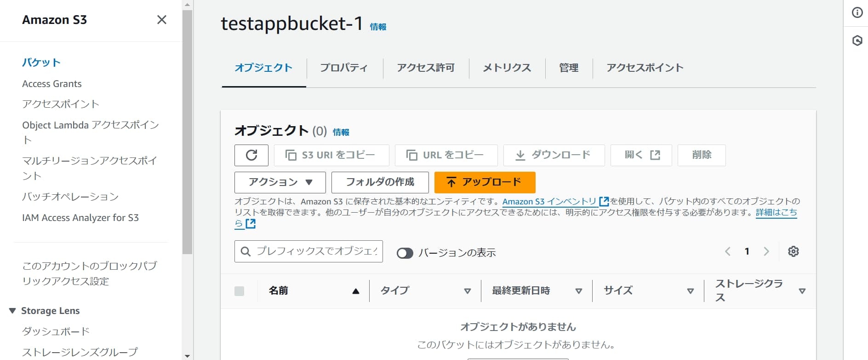Sort by サイズ column arrow
This screenshot has width=868, height=360.
click(690, 291)
